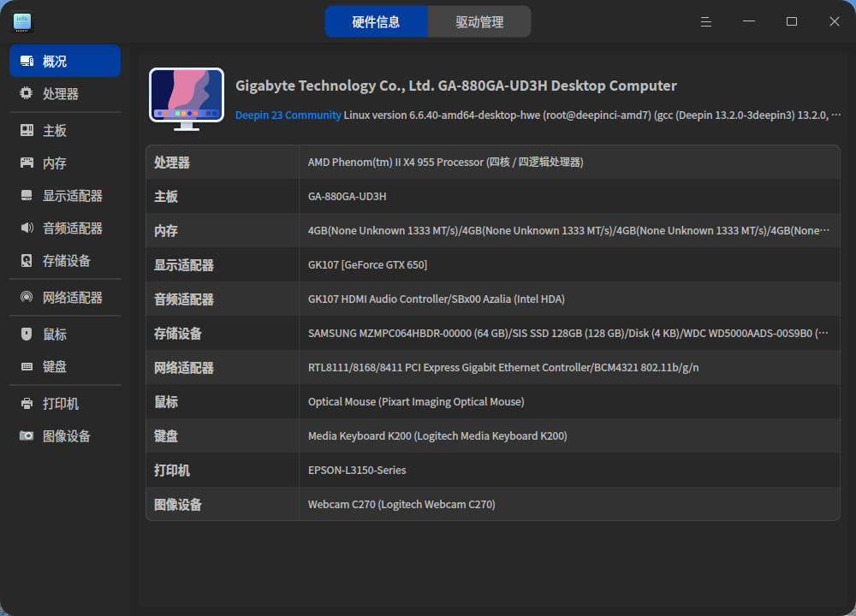Viewport: 856px width, 616px height.
Task: Open 显示适配器 label in the sidebar
Action: tap(73, 195)
